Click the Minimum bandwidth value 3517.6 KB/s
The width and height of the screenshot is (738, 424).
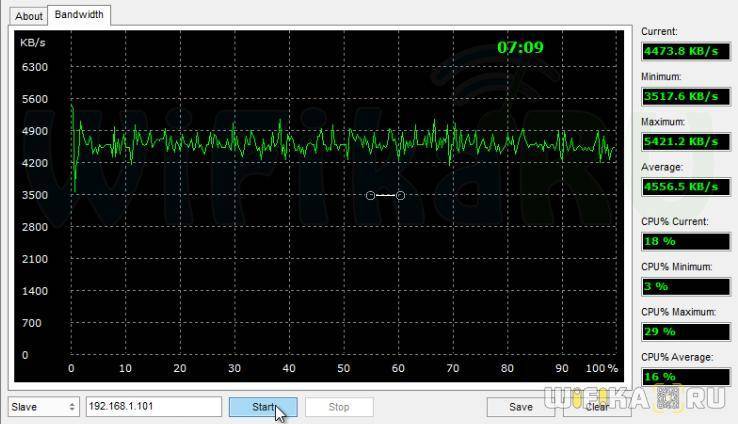tap(679, 96)
